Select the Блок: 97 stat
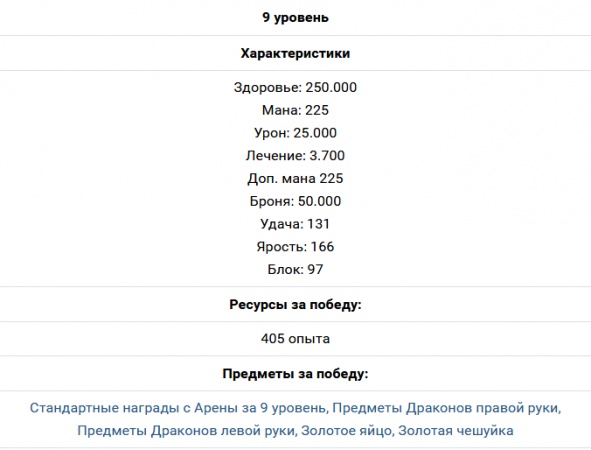Image resolution: width=591 pixels, height=450 pixels. click(x=296, y=269)
